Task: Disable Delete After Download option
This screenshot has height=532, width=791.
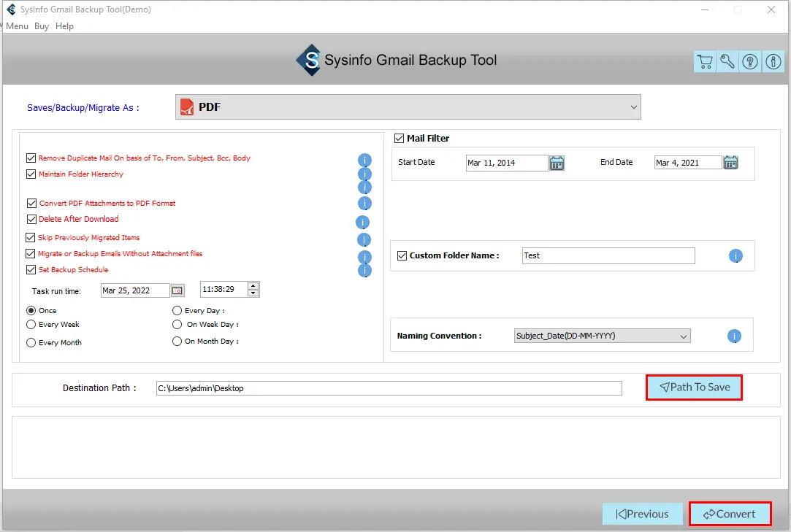Action: (x=31, y=219)
